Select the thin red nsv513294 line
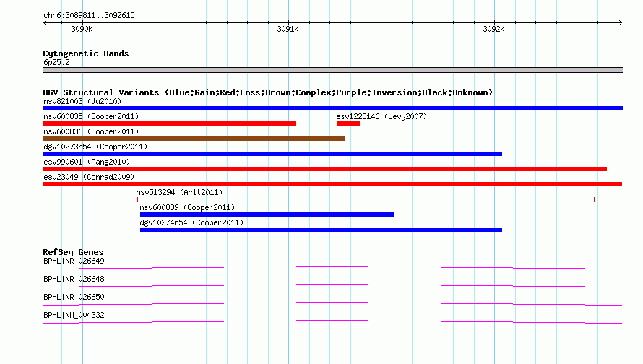Image resolution: width=643 pixels, height=364 pixels. tap(366, 199)
